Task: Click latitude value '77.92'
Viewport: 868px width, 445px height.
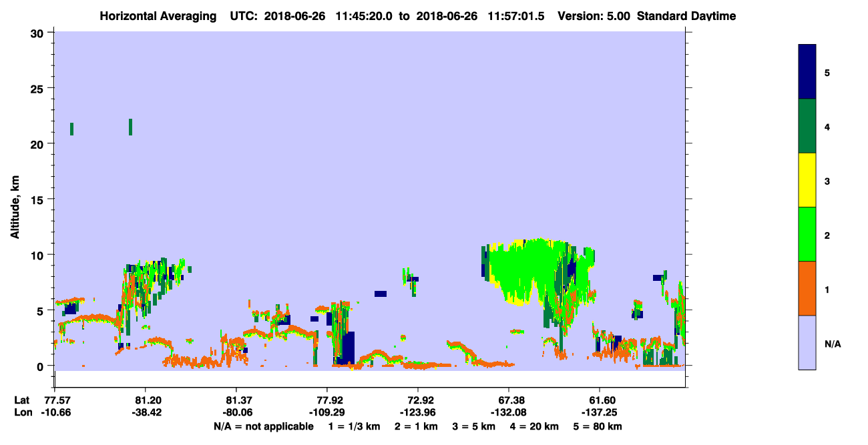Action: 327,400
